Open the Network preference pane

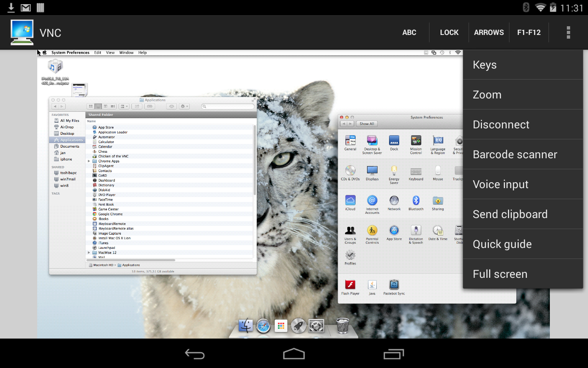[394, 202]
